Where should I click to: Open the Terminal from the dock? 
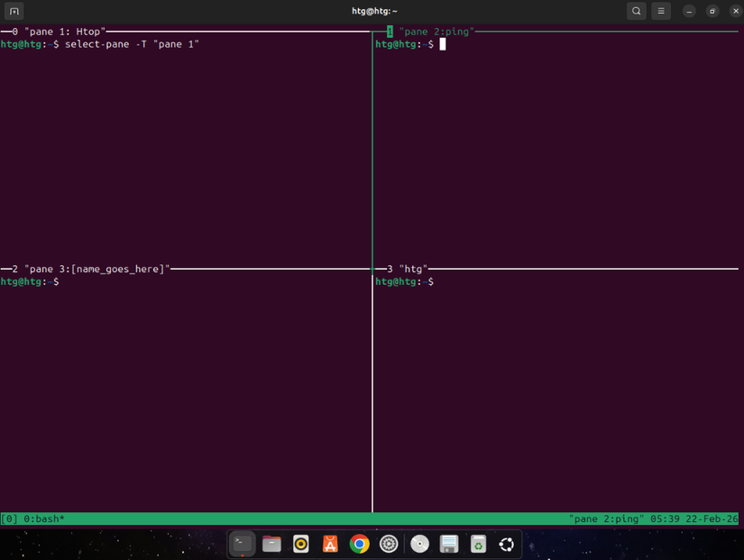241,544
